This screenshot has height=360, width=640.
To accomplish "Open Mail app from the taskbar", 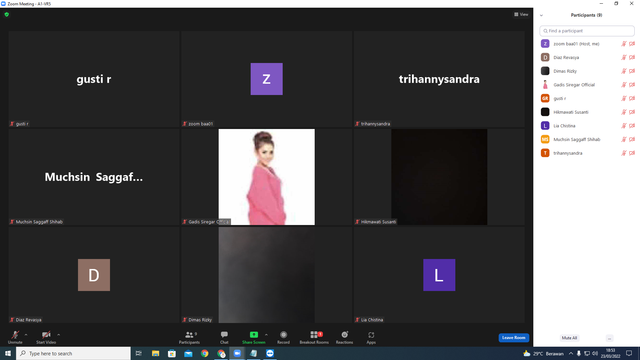I will pos(188,353).
